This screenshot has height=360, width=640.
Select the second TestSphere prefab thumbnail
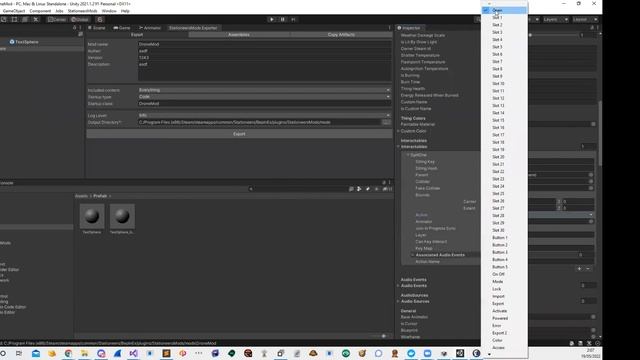[x=122, y=216]
